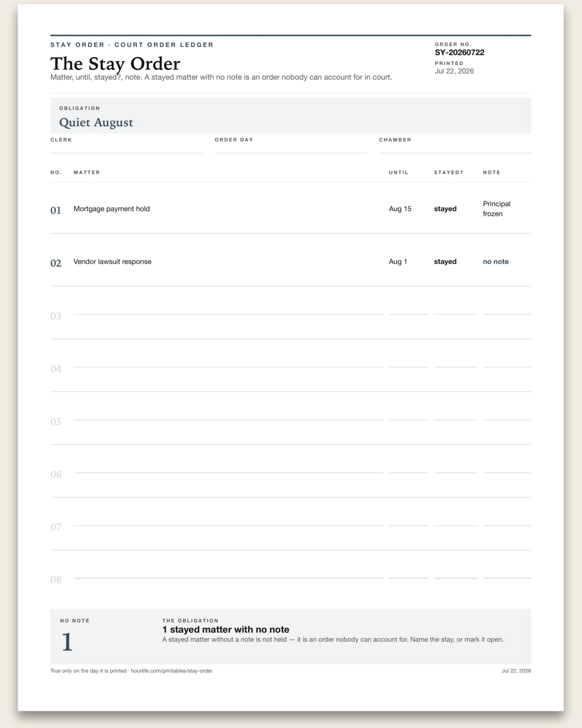Click the Aug 1 until date

tap(398, 262)
